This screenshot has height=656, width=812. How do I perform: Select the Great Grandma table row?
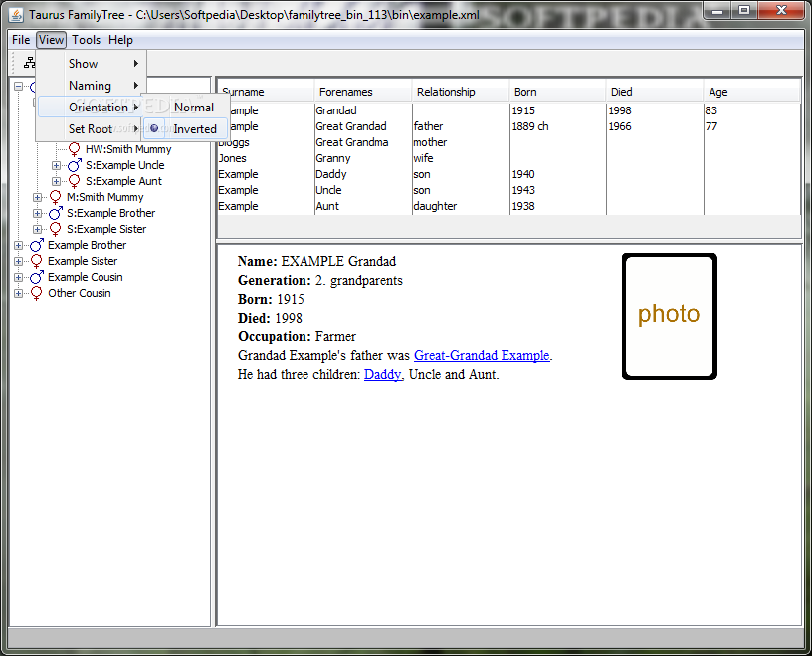coord(509,142)
